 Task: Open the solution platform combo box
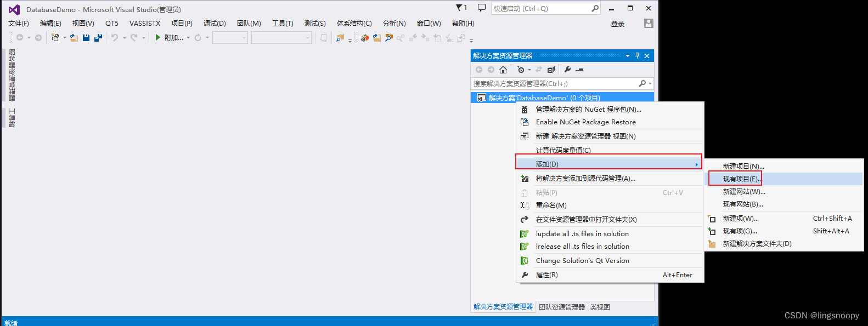click(x=281, y=38)
